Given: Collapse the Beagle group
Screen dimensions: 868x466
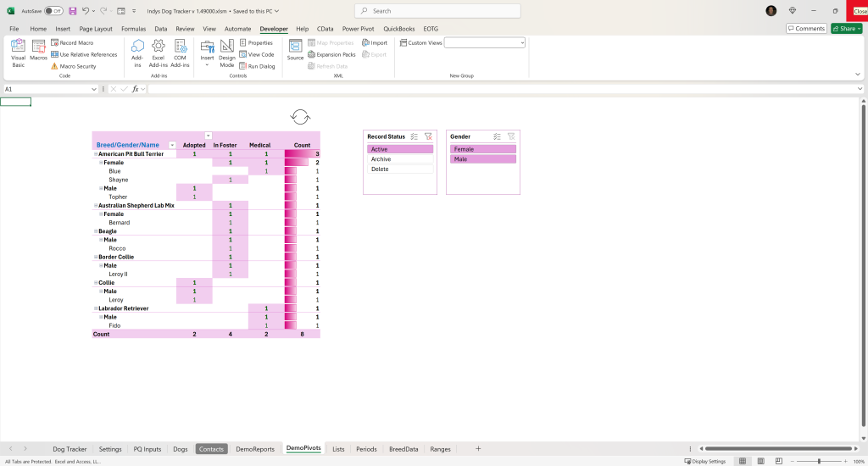Looking at the screenshot, I should point(96,231).
